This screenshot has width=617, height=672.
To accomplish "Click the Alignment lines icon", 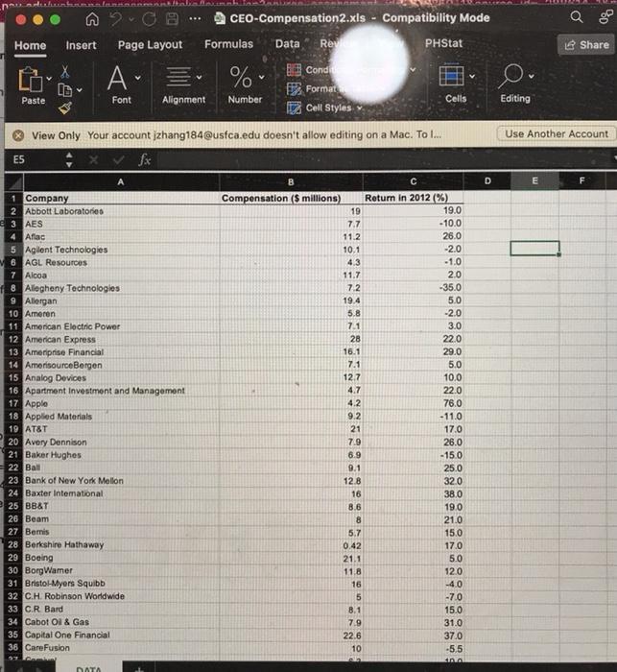I will click(x=178, y=77).
